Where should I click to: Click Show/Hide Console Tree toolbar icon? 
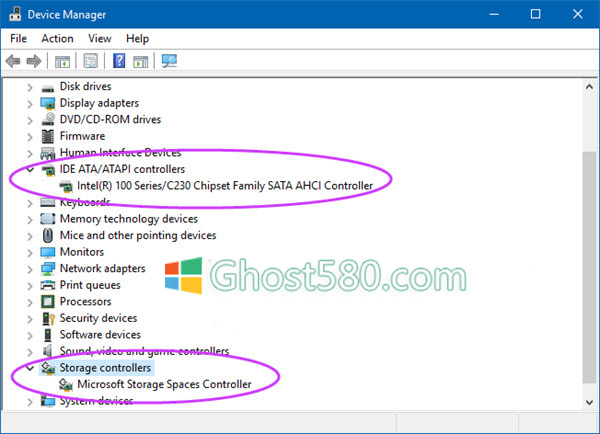(62, 61)
